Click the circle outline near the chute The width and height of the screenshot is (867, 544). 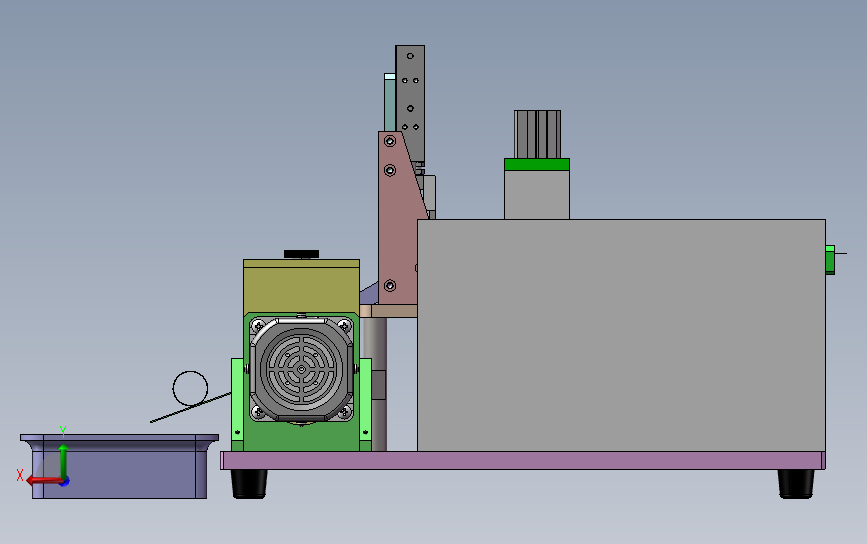(190, 389)
